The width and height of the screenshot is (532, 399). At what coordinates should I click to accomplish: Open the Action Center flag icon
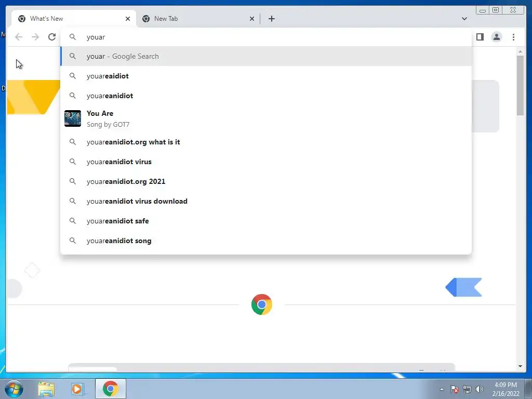pos(455,389)
